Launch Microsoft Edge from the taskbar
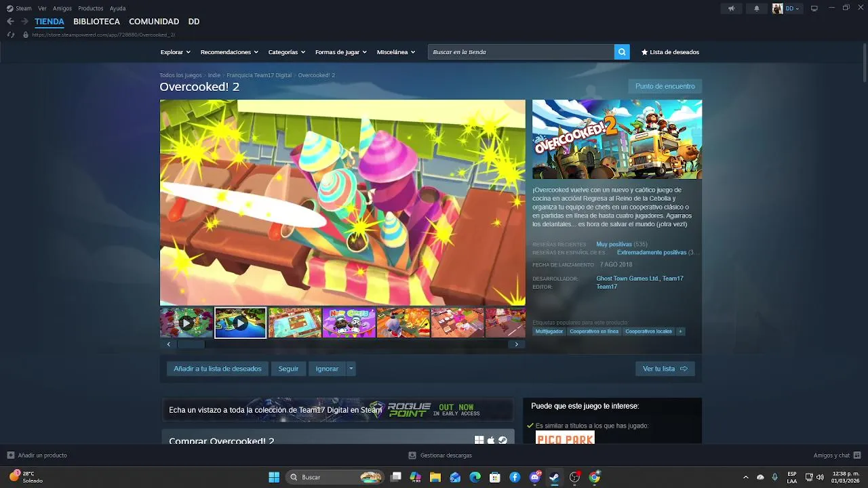The width and height of the screenshot is (868, 488). 475,477
